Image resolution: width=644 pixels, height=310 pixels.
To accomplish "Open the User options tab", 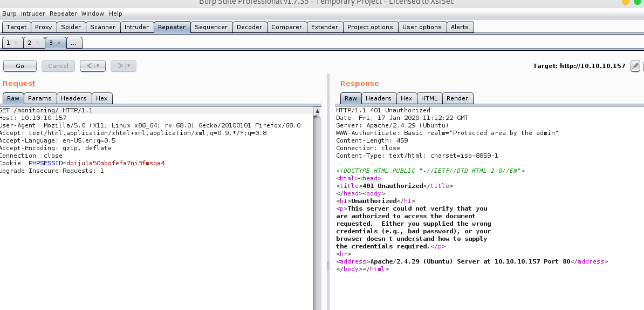I will 422,27.
